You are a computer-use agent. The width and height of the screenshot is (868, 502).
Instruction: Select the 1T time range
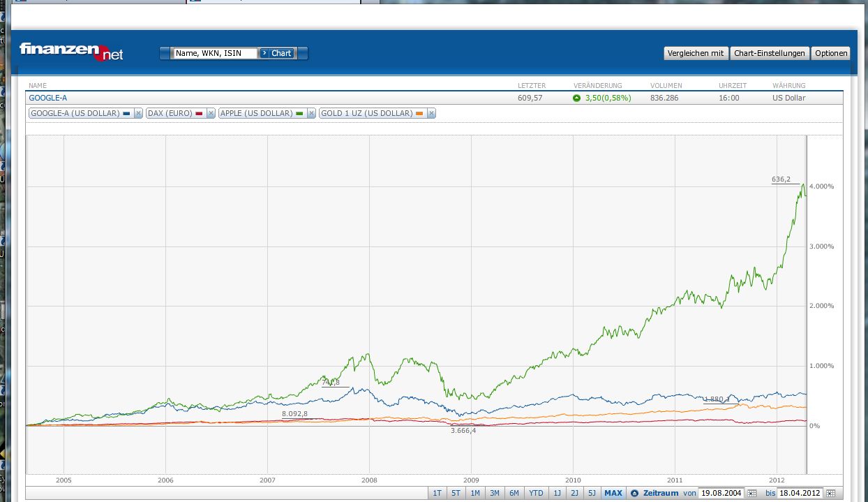click(437, 493)
